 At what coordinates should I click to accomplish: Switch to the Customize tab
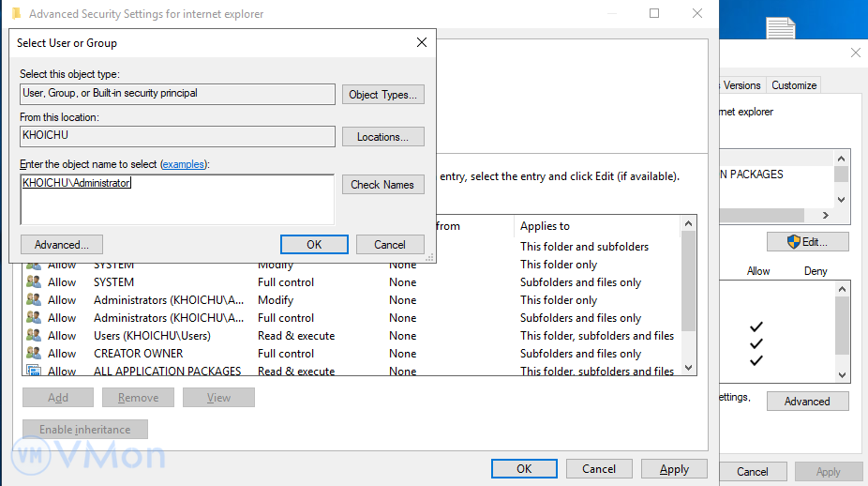tap(794, 85)
